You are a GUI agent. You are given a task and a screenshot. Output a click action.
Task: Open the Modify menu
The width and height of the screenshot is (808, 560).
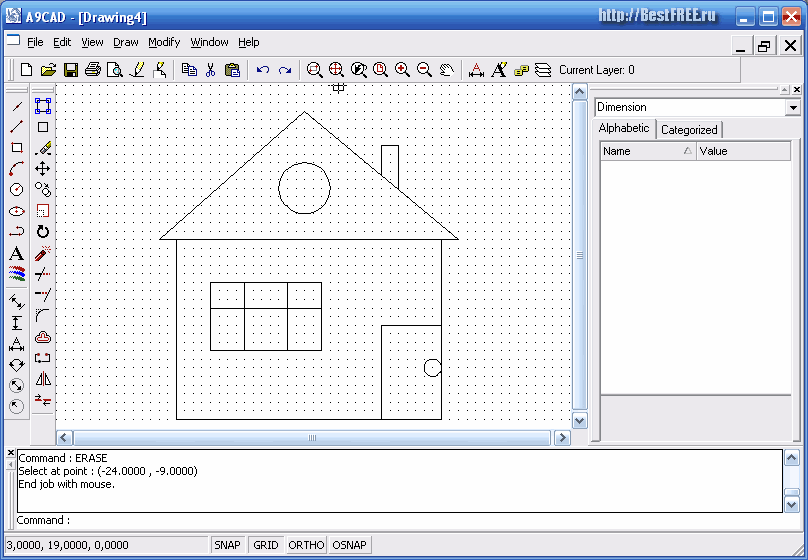[164, 42]
